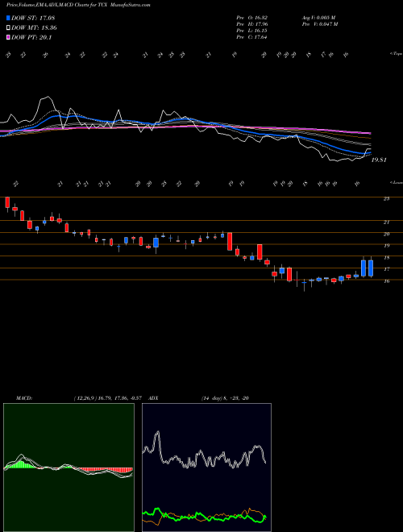
Task: Open the ADX indicator chart panel
Action: 206,468
